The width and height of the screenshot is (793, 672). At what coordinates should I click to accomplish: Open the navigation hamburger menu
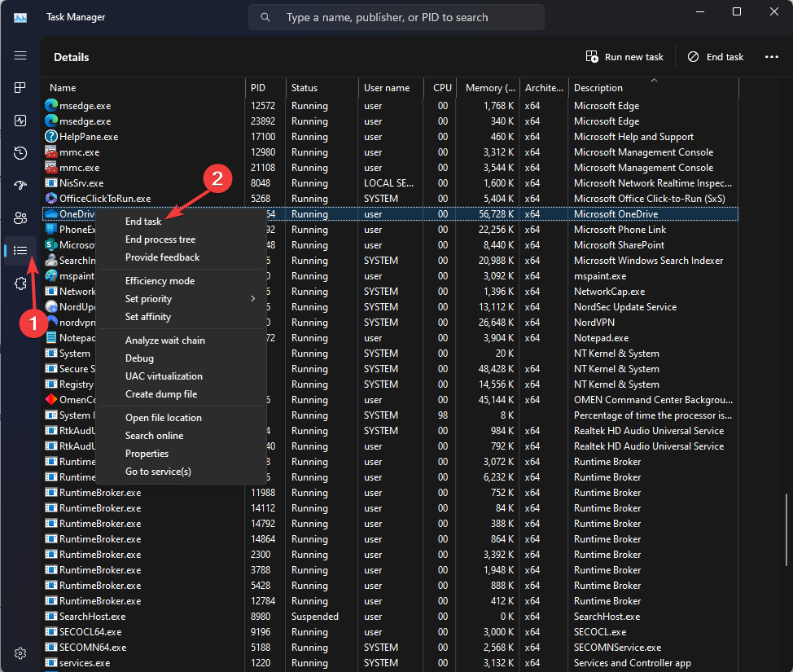click(x=20, y=55)
